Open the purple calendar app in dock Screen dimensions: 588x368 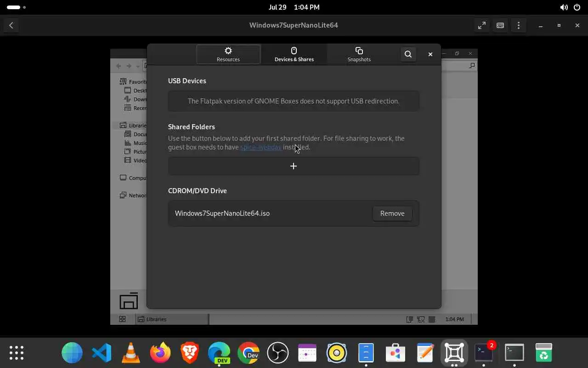pyautogui.click(x=307, y=353)
